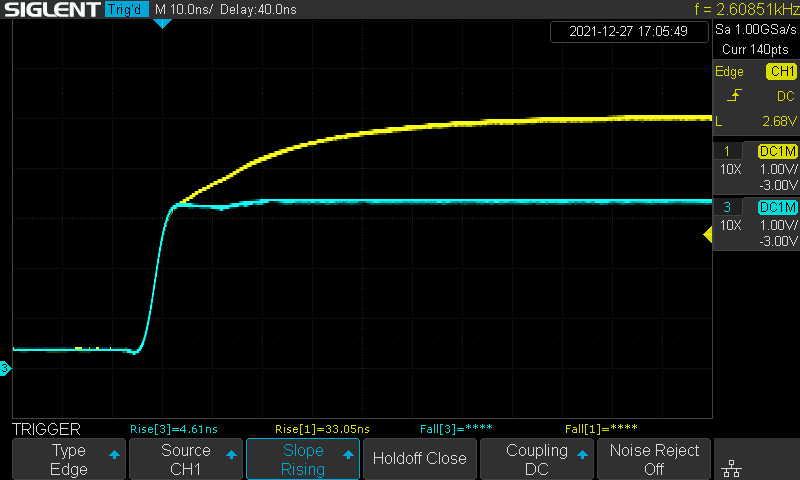The width and height of the screenshot is (800, 480).
Task: Click the channel 3 ground level marker
Action: click(x=5, y=368)
